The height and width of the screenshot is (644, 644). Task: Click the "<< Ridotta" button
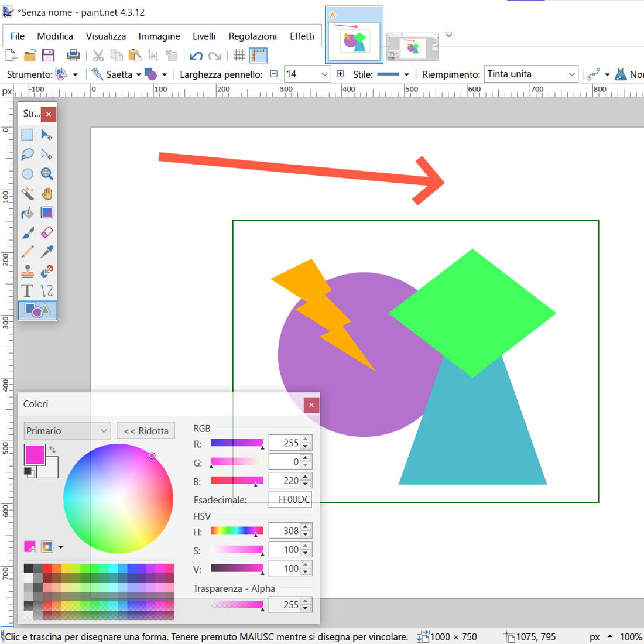click(x=146, y=431)
